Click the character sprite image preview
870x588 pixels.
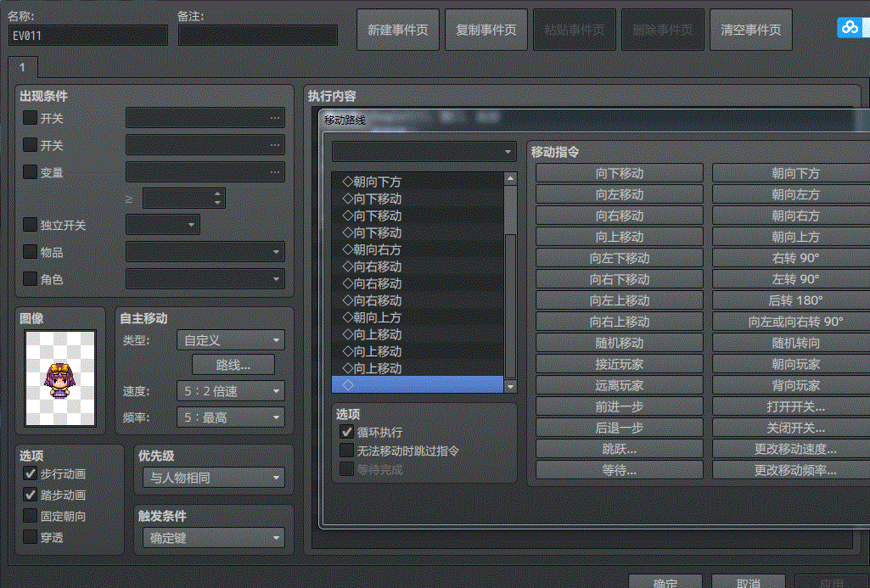(x=60, y=378)
